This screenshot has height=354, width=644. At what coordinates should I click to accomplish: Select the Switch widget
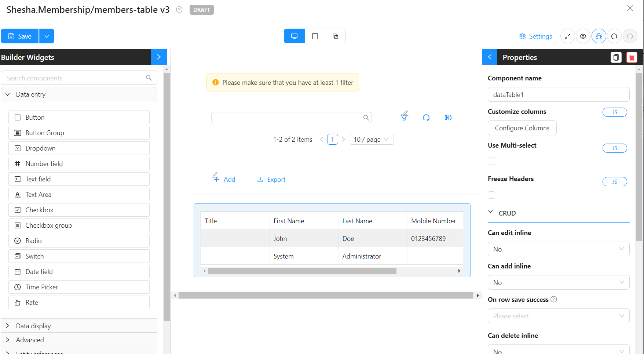tap(79, 256)
